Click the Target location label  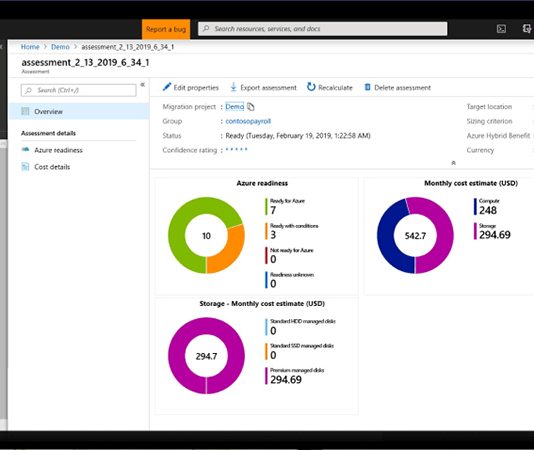point(489,107)
